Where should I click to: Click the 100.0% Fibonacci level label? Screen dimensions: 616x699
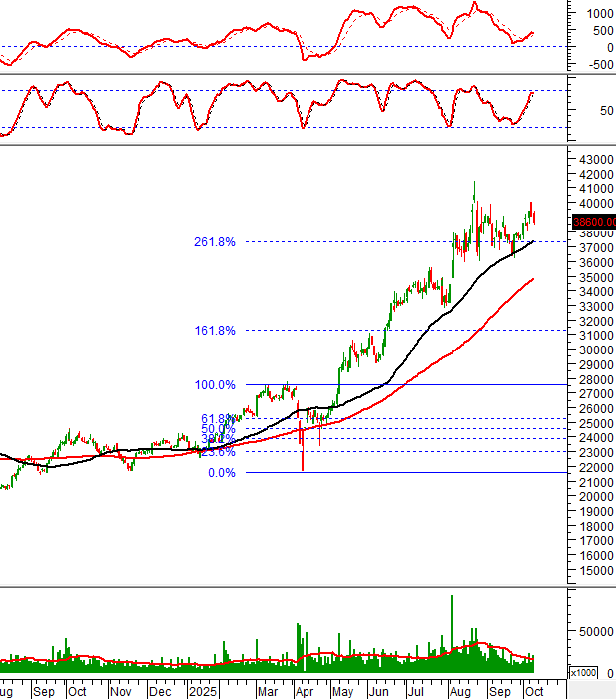tap(216, 385)
